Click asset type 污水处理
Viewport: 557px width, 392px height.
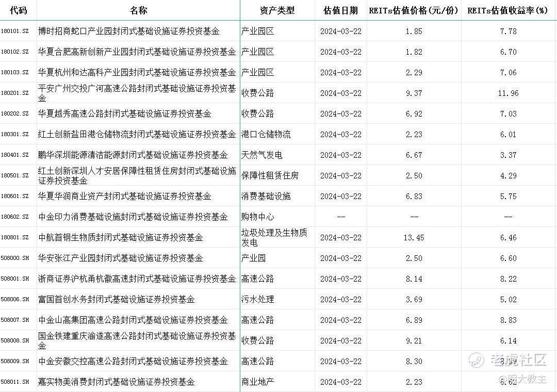(257, 299)
